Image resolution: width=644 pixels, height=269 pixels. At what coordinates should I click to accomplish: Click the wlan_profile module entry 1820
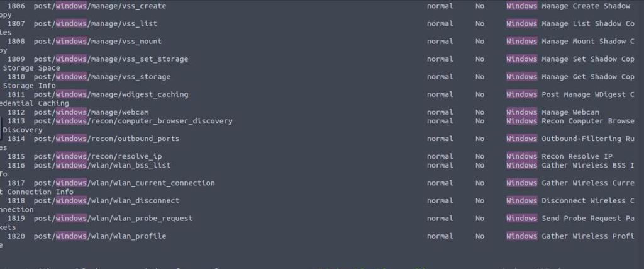(100, 236)
